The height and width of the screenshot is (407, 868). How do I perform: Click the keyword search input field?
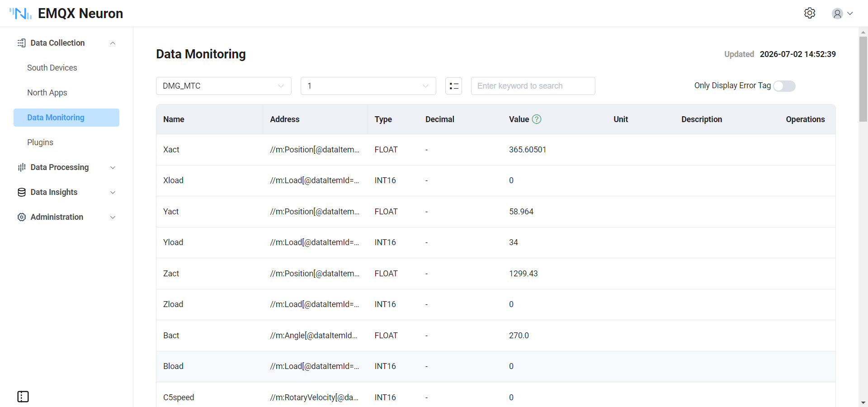pyautogui.click(x=533, y=86)
